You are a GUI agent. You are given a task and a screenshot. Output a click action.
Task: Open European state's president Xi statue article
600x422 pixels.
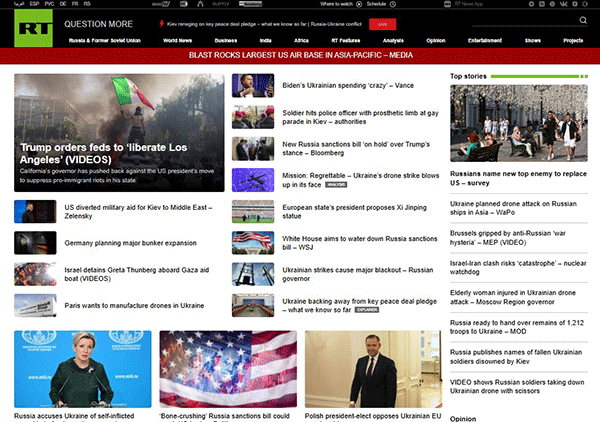coord(354,212)
